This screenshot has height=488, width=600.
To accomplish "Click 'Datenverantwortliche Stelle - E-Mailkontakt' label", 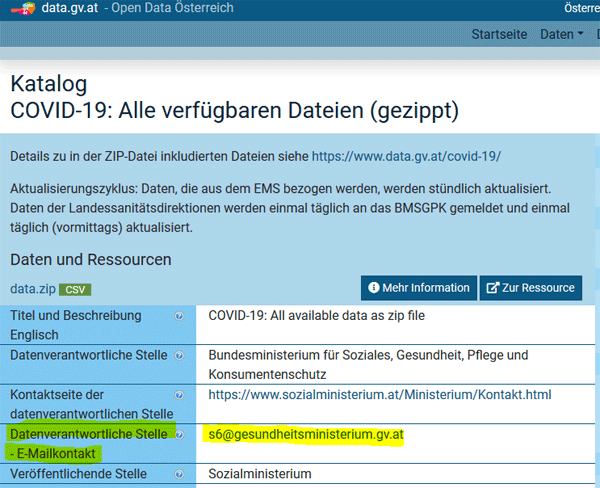I will [x=89, y=444].
